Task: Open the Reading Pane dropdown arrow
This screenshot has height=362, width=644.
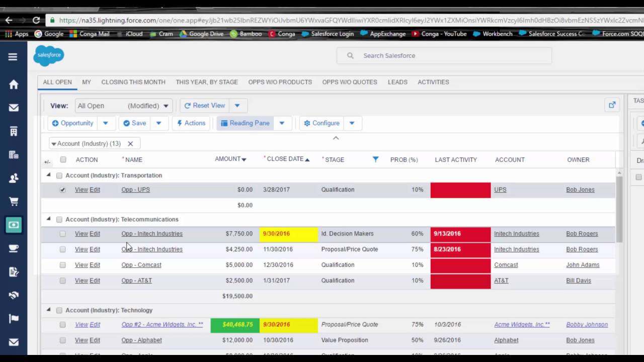Action: point(282,123)
